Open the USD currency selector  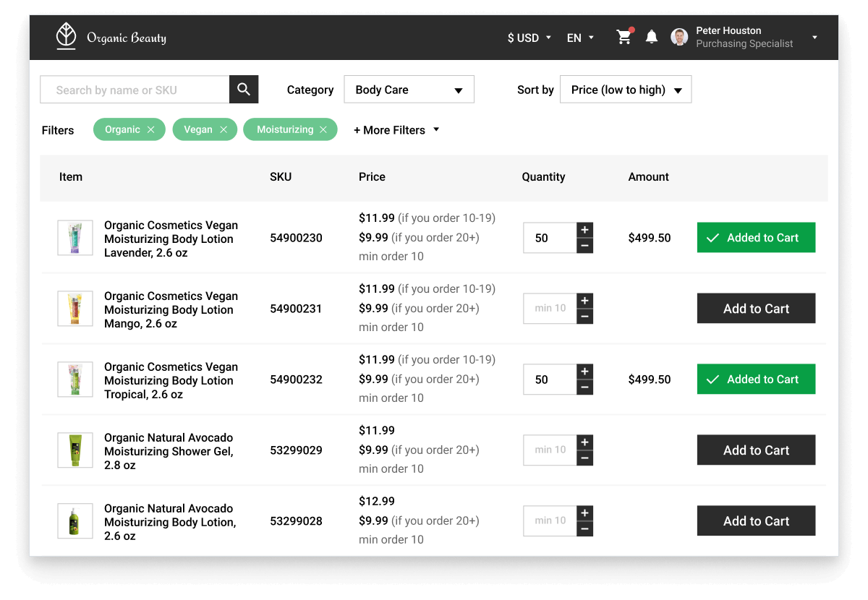click(x=529, y=38)
